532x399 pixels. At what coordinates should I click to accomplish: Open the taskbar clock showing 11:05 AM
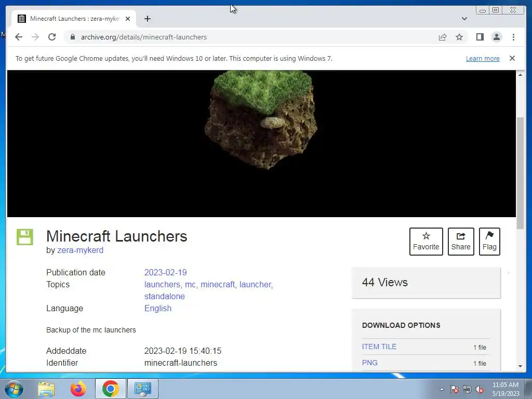(x=506, y=389)
